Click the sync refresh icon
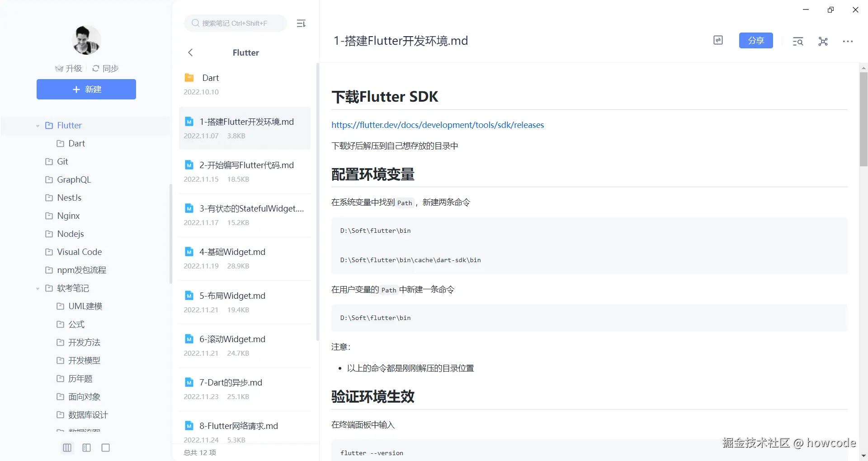Screen dimensions: 868x461 tap(96, 68)
